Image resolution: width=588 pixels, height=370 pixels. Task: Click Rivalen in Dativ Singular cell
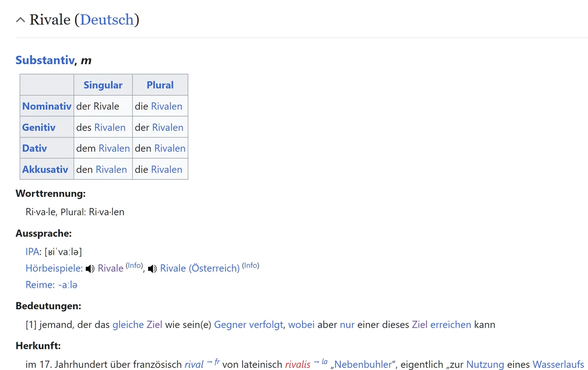[114, 148]
